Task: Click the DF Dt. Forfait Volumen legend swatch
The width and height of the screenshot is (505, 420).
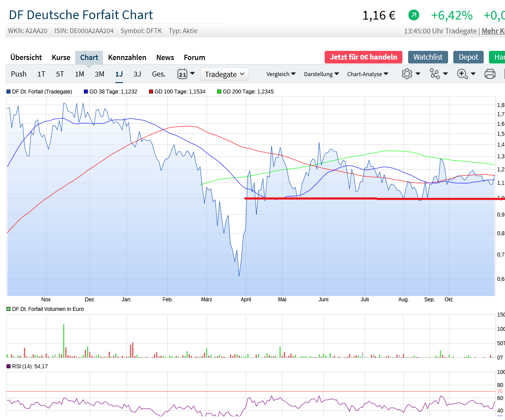Action: (x=9, y=309)
